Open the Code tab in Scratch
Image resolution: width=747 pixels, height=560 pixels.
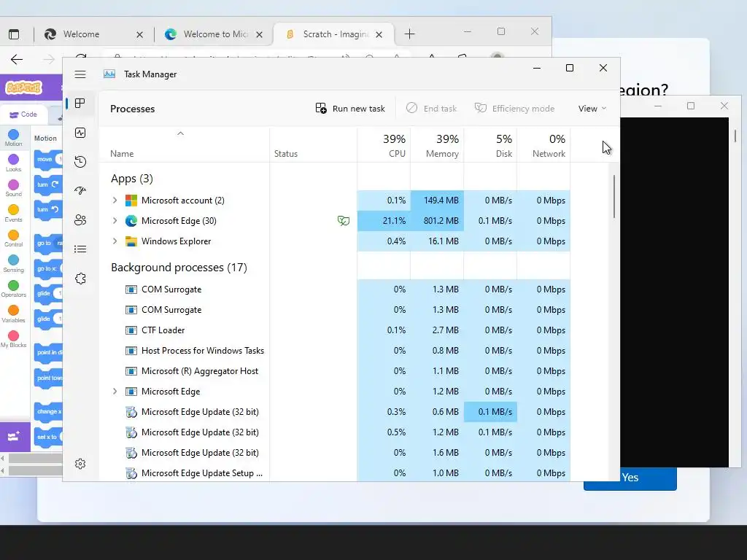[23, 114]
